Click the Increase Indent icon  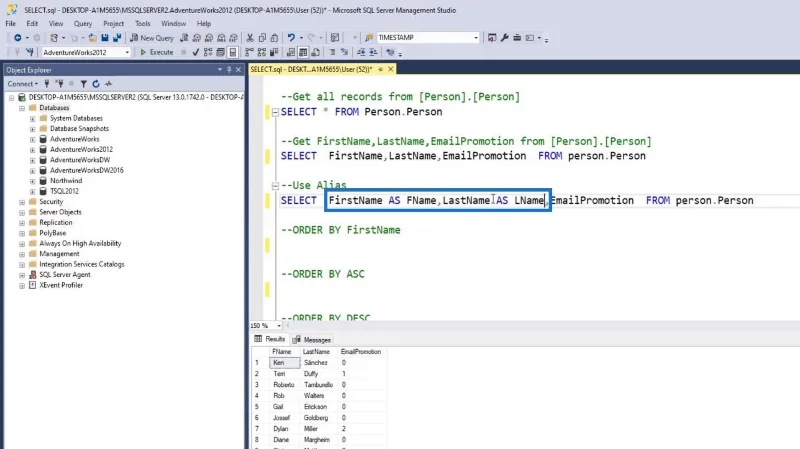click(x=373, y=52)
